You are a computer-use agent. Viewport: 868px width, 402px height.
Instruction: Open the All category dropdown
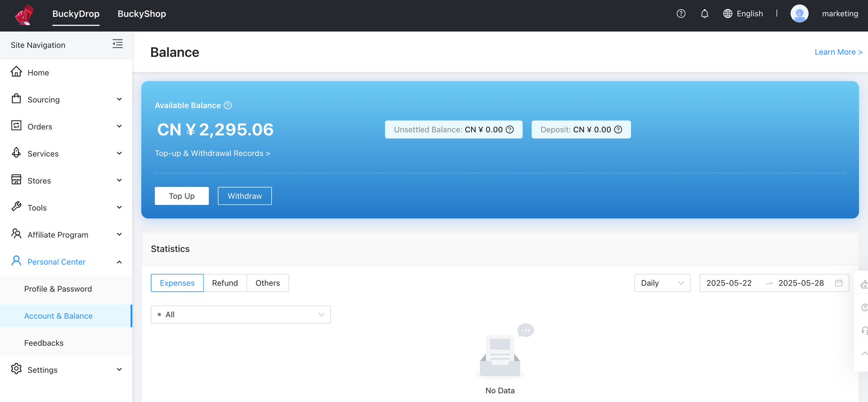(241, 314)
